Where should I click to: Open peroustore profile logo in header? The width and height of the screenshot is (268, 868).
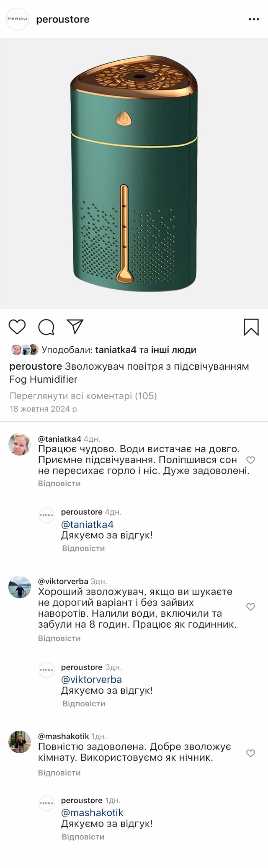[x=17, y=19]
